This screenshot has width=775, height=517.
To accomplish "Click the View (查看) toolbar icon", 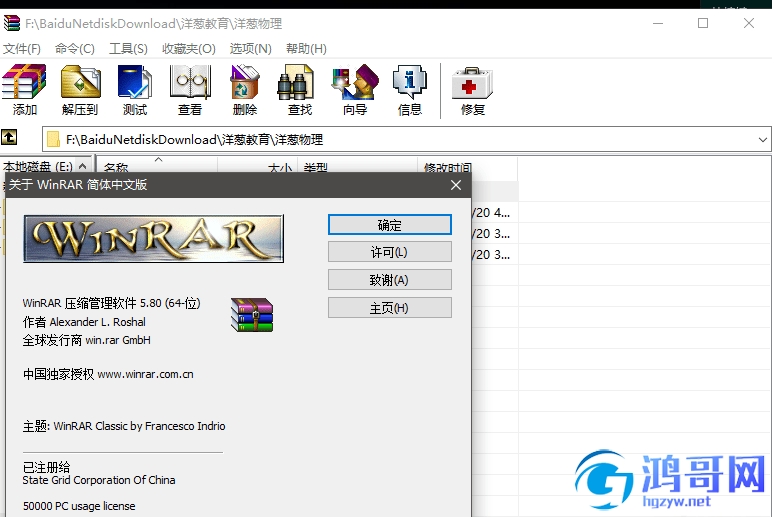I will pos(190,90).
